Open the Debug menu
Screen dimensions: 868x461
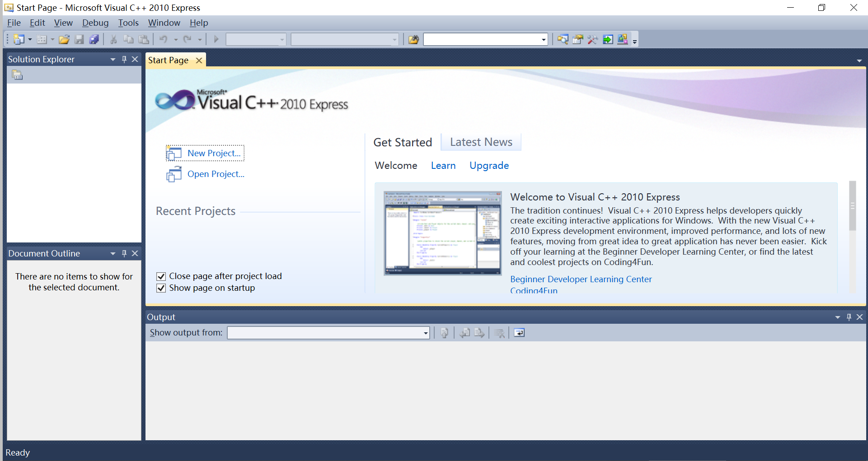tap(95, 23)
